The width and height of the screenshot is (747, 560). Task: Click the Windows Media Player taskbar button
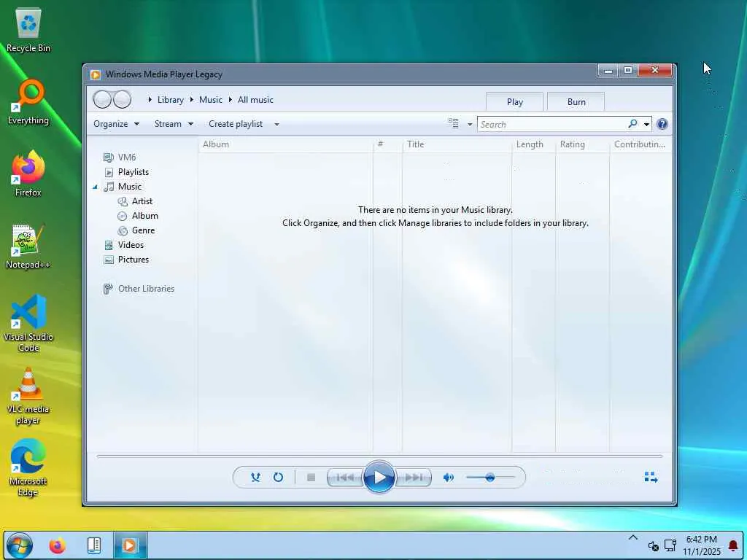pos(130,545)
